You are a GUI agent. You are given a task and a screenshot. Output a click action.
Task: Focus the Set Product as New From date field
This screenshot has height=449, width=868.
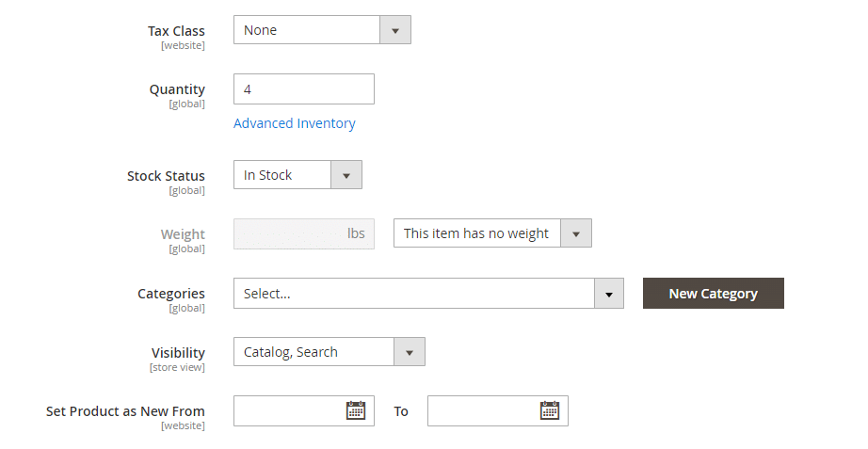287,410
